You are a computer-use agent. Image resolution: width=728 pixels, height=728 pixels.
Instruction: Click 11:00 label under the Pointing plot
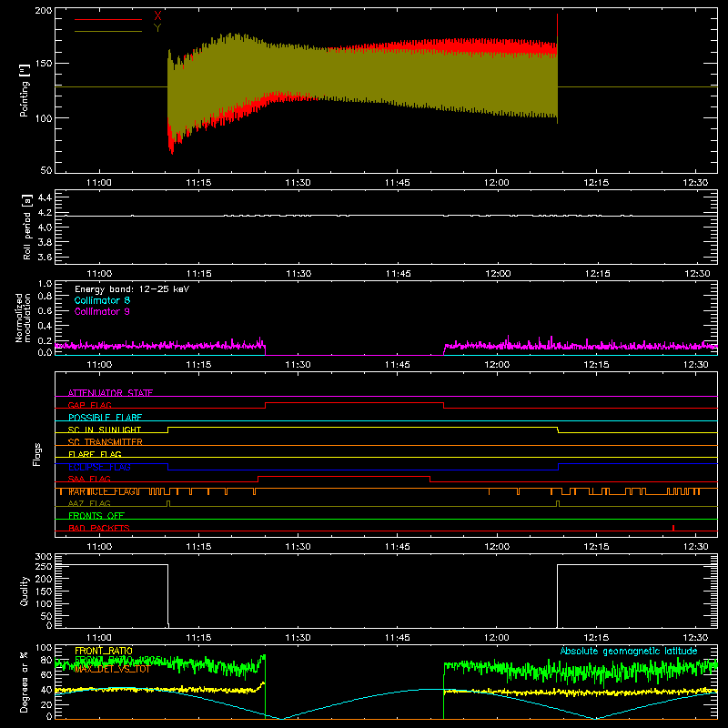coord(99,183)
